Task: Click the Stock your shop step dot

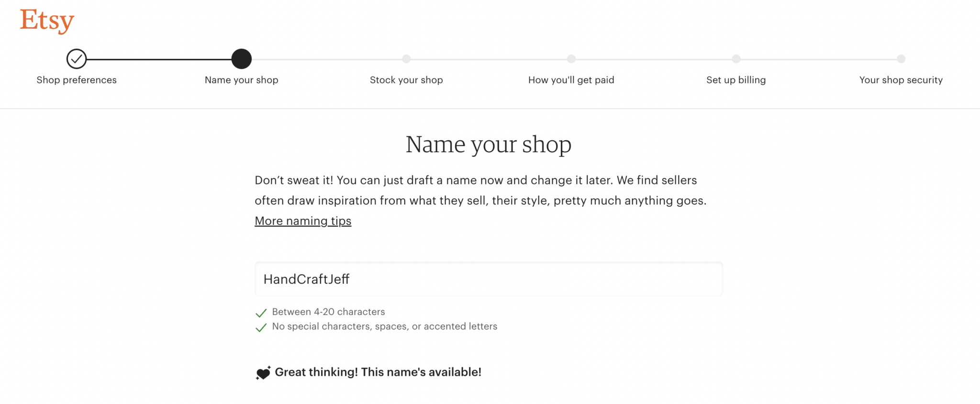Action: [406, 59]
